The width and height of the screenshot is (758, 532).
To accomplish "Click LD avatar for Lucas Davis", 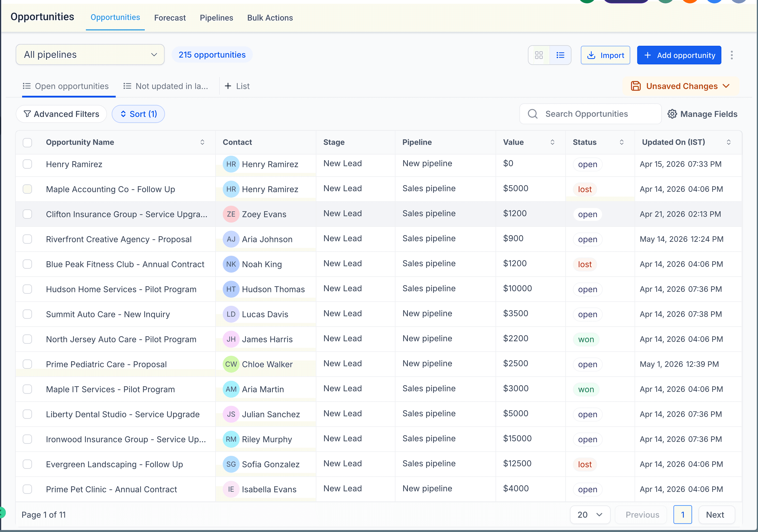I will pyautogui.click(x=231, y=314).
